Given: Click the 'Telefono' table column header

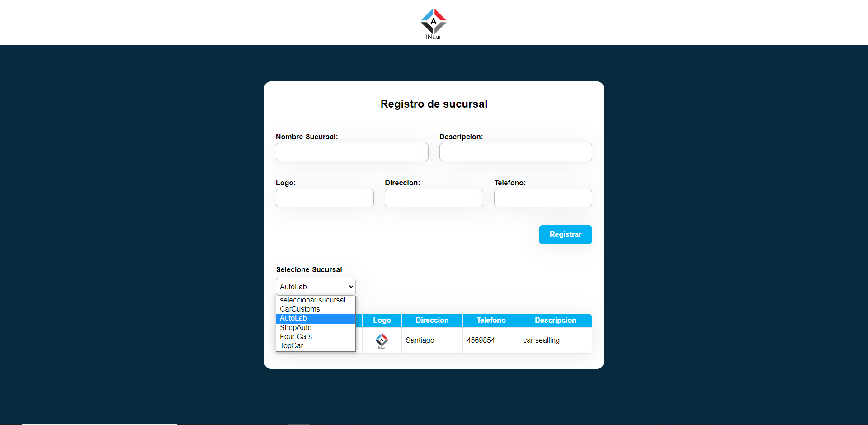Looking at the screenshot, I should point(491,320).
